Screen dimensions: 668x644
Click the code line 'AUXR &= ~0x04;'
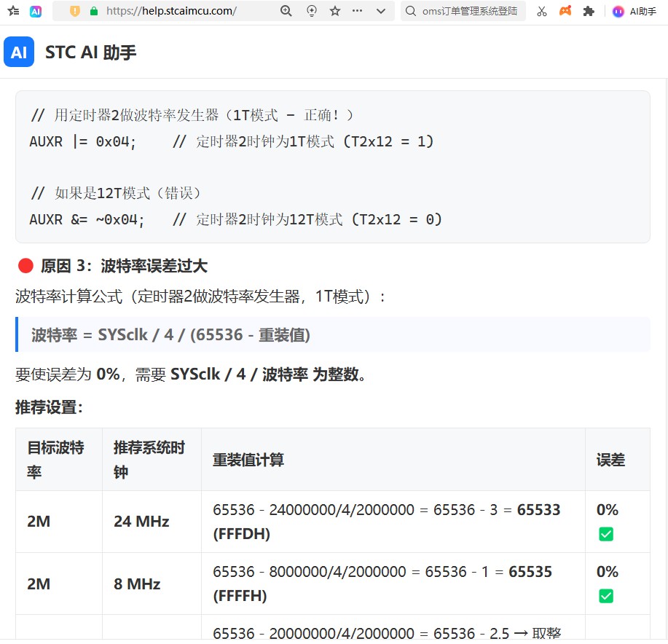87,219
